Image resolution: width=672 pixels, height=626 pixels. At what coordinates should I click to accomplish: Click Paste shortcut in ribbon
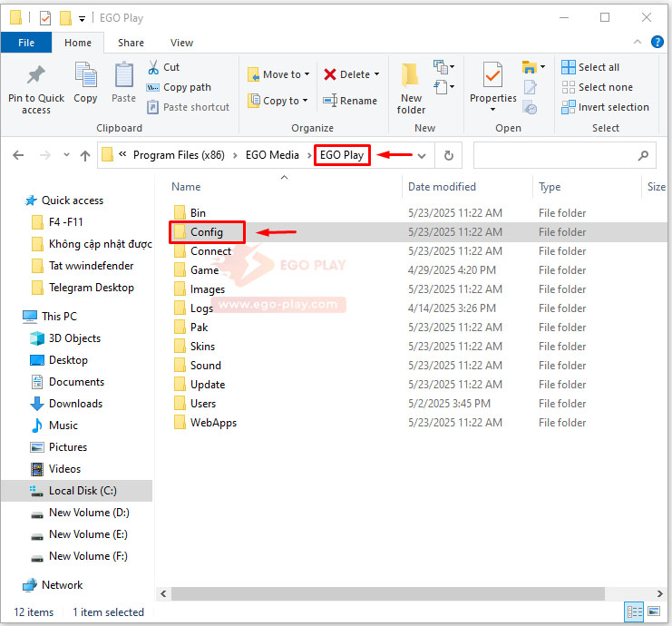[188, 107]
